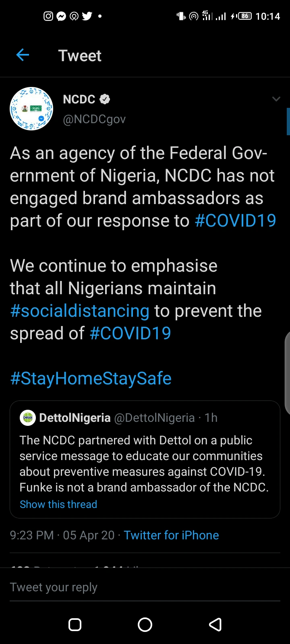Open the Dettol avatar in the quoted tweet
The image size is (290, 644).
27,418
